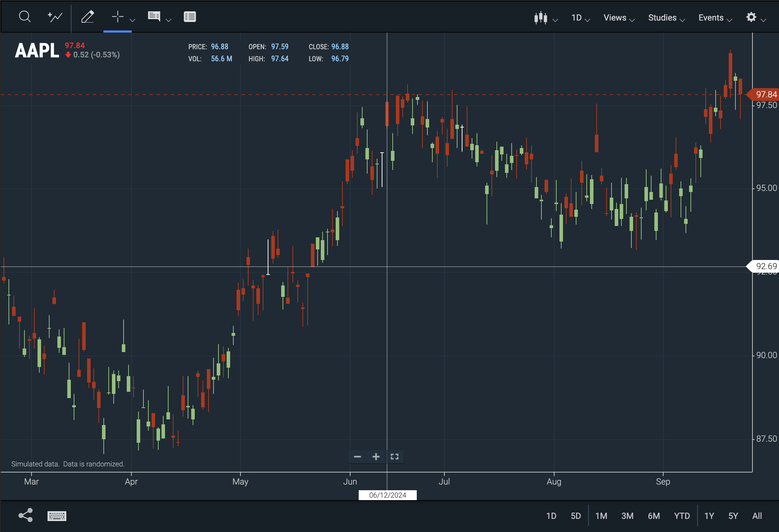The image size is (779, 532).
Task: Click the add comparison series icon
Action: pyautogui.click(x=55, y=17)
